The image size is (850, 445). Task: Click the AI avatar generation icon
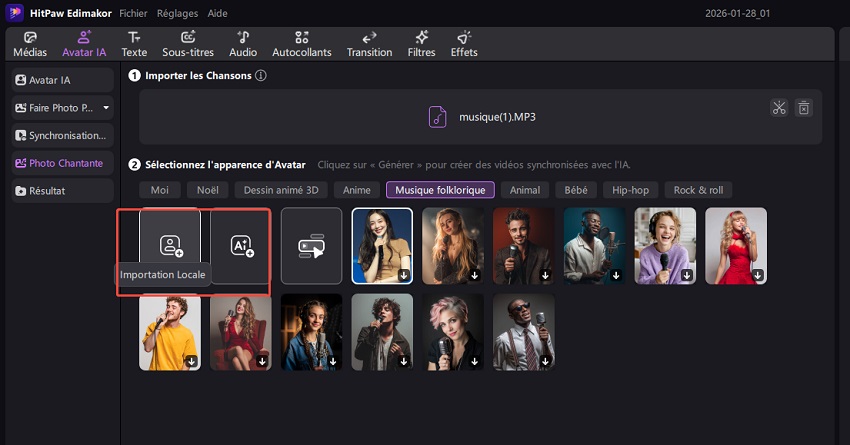coord(241,245)
